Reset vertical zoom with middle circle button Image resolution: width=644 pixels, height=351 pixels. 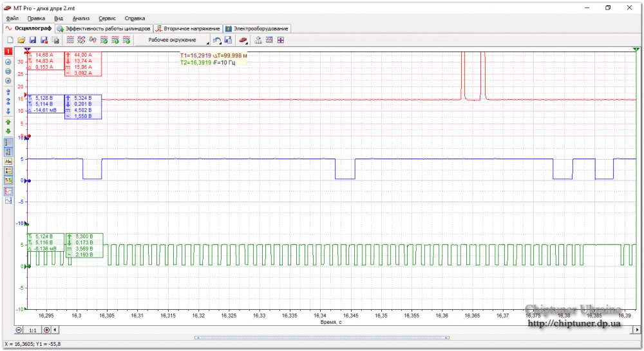(x=8, y=71)
